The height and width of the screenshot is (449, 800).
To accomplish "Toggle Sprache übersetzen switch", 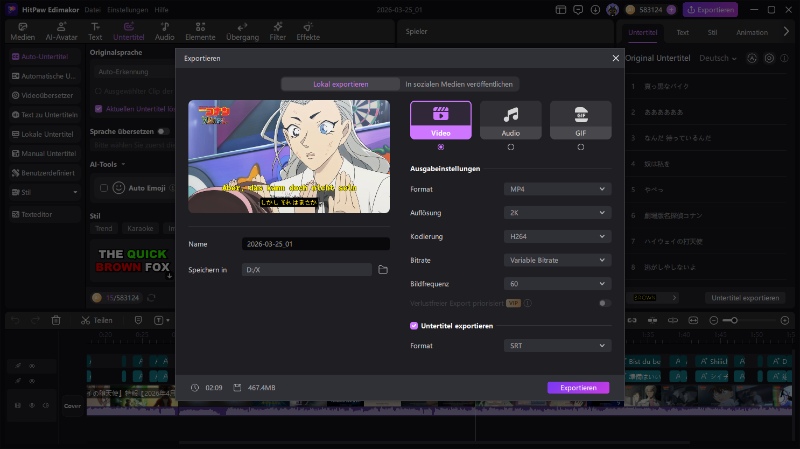I will pos(163,131).
